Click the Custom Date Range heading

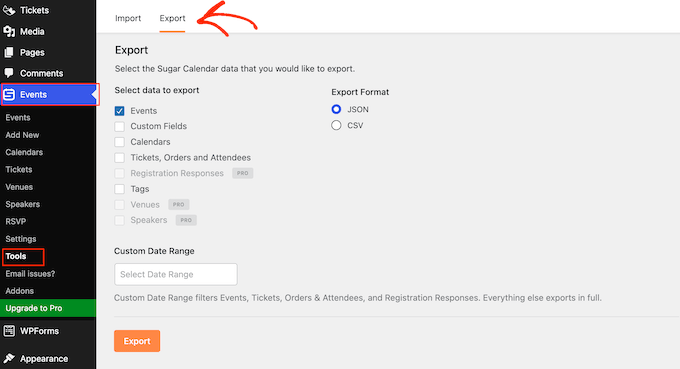[x=154, y=251]
